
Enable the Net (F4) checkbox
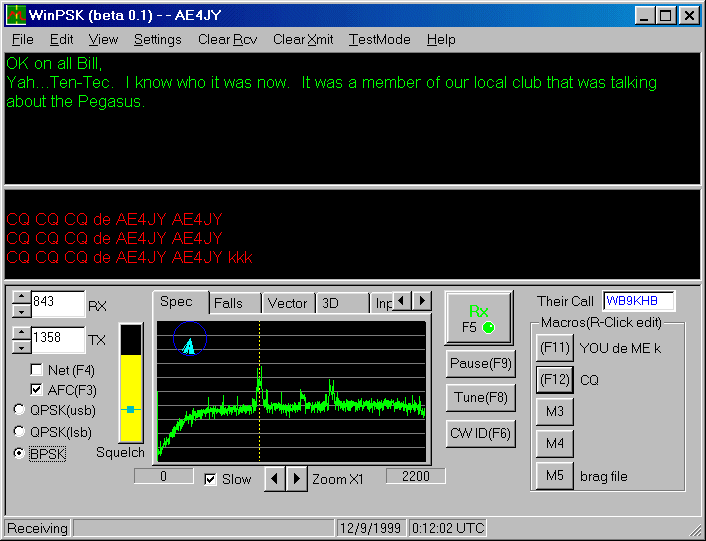[36, 370]
